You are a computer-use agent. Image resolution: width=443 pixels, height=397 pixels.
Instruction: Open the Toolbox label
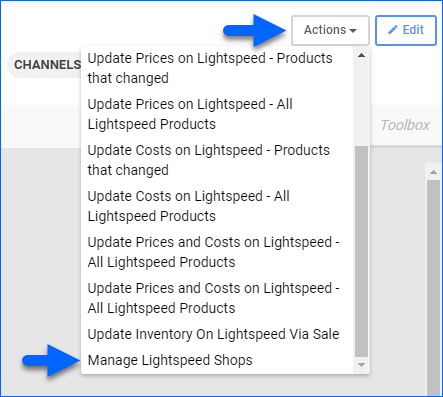pyautogui.click(x=405, y=125)
